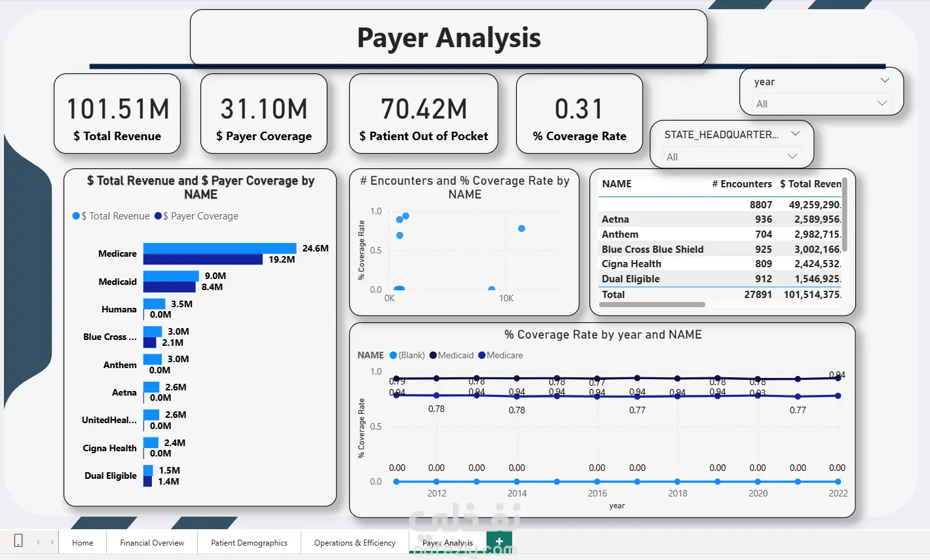Expand the year slicer header chevron
The width and height of the screenshot is (930, 560).
pyautogui.click(x=885, y=81)
